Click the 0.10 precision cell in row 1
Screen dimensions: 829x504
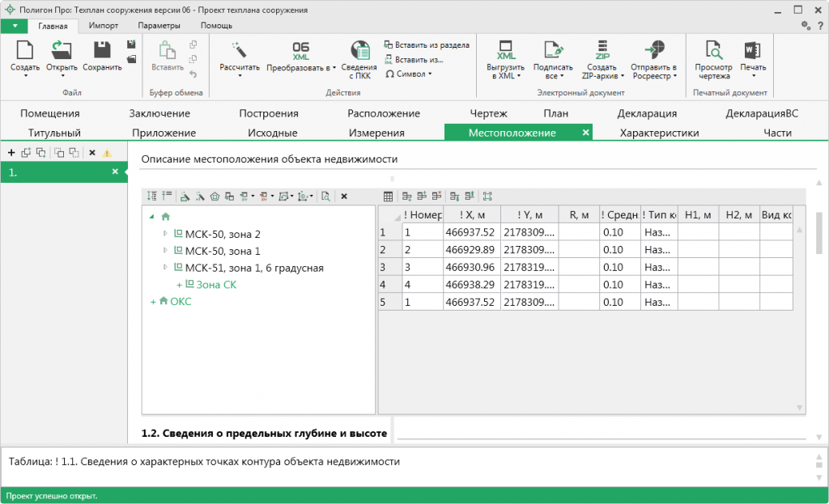(x=619, y=232)
